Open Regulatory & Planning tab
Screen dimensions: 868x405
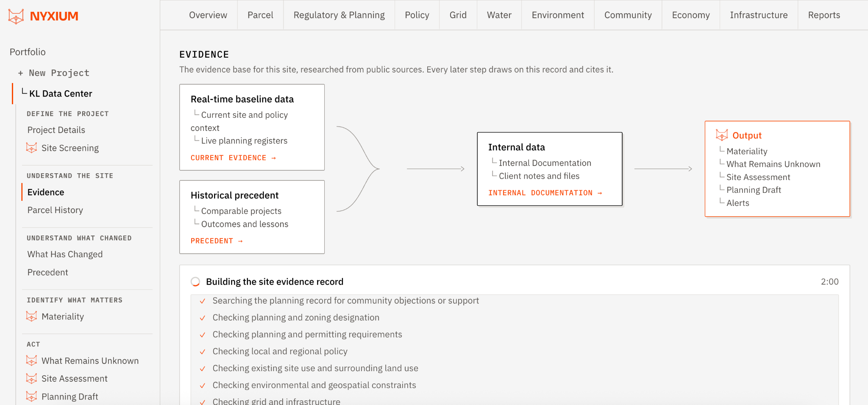pyautogui.click(x=339, y=15)
